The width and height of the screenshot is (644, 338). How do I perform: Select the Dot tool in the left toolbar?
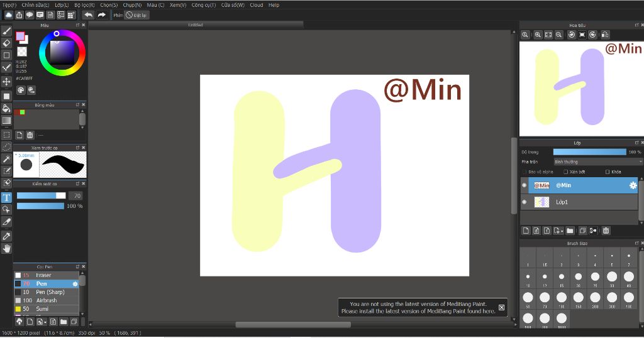pyautogui.click(x=6, y=67)
